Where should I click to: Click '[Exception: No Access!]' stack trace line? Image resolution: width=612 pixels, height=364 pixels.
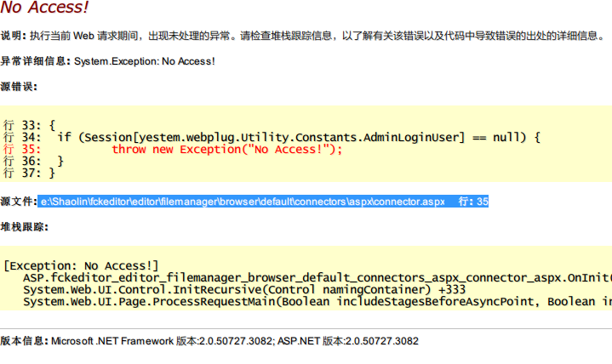point(81,266)
